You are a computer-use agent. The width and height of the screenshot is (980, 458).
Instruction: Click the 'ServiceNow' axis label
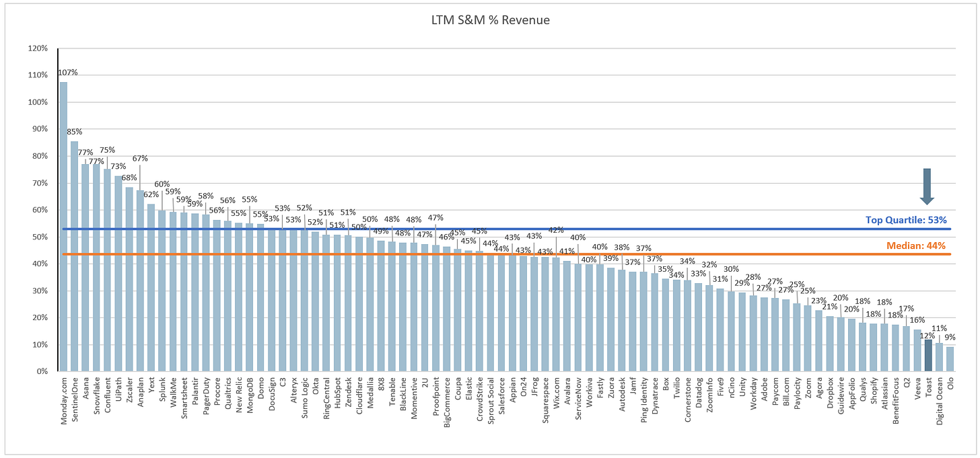tap(579, 398)
